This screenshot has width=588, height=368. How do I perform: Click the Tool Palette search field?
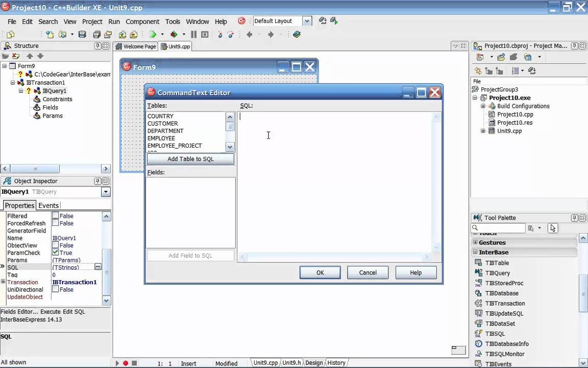tap(498, 228)
